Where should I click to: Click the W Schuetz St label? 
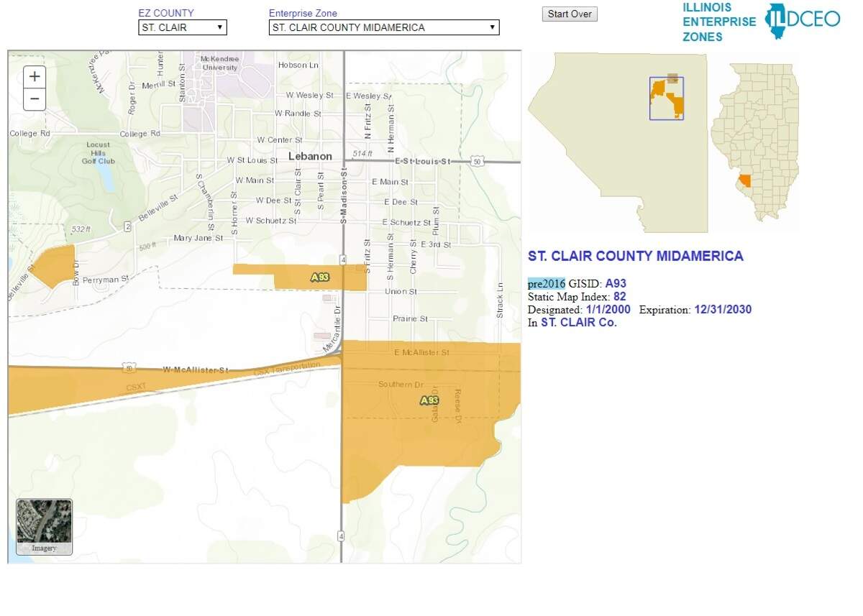[x=271, y=221]
